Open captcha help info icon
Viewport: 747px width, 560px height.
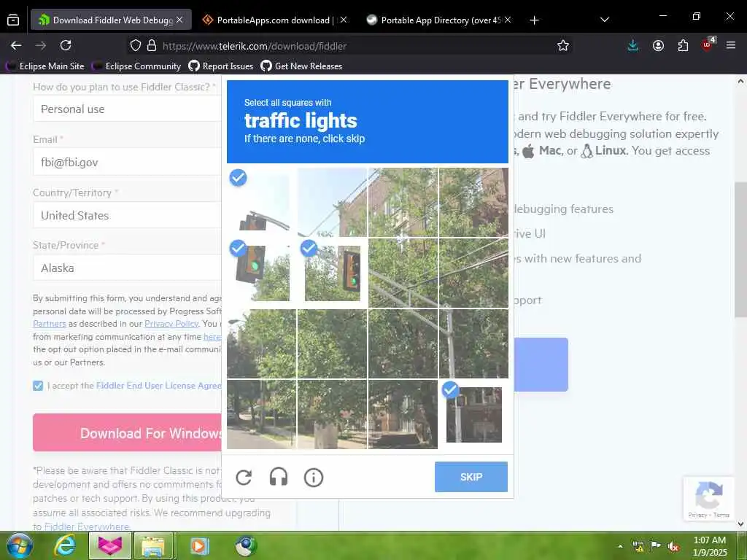pyautogui.click(x=314, y=477)
